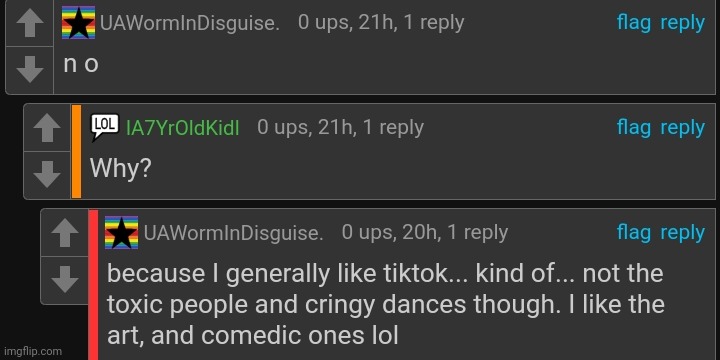
Task: Click the orange thread bar beside "Why?"
Action: tap(76, 152)
